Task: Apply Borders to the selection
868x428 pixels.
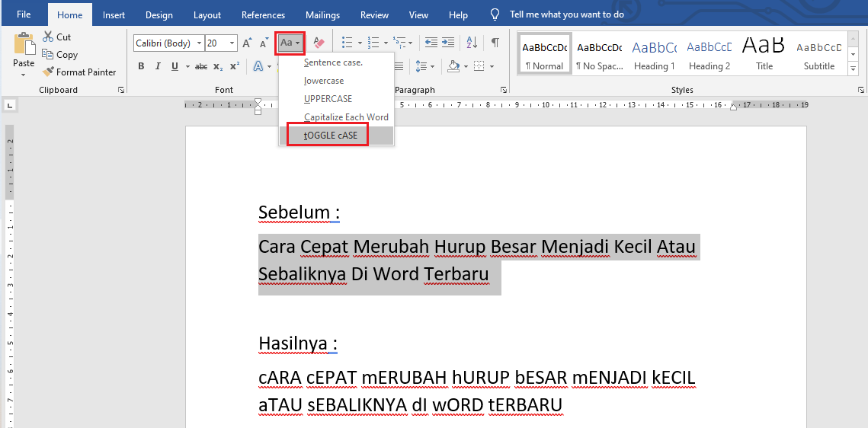Action: pyautogui.click(x=479, y=66)
